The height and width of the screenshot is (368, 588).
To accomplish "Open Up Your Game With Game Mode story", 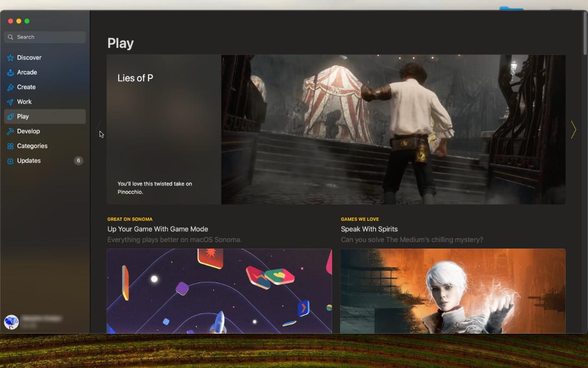I will coord(157,229).
